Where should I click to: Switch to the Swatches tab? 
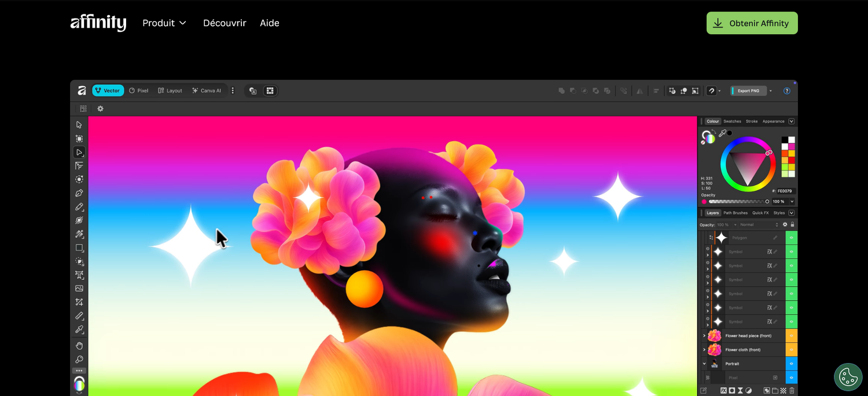coord(732,121)
